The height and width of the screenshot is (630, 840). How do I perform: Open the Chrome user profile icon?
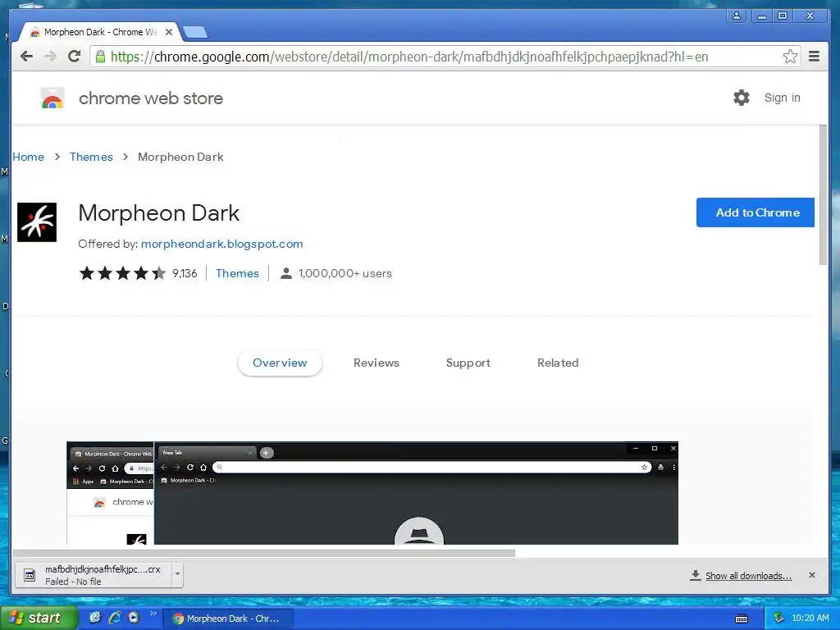pyautogui.click(x=737, y=16)
